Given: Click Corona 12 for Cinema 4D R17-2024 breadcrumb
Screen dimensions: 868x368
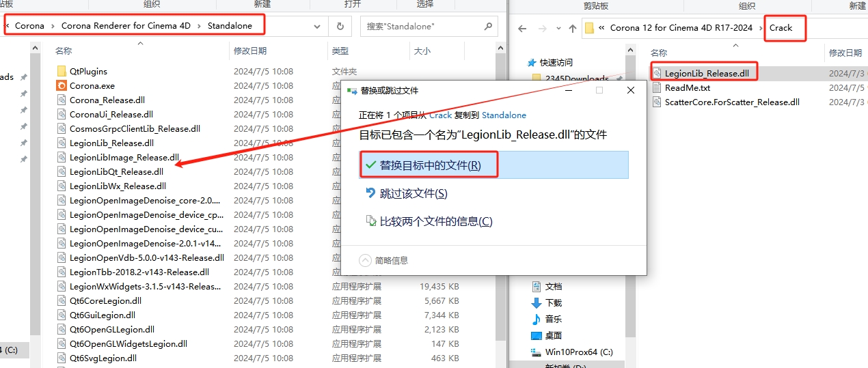Looking at the screenshot, I should (681, 28).
